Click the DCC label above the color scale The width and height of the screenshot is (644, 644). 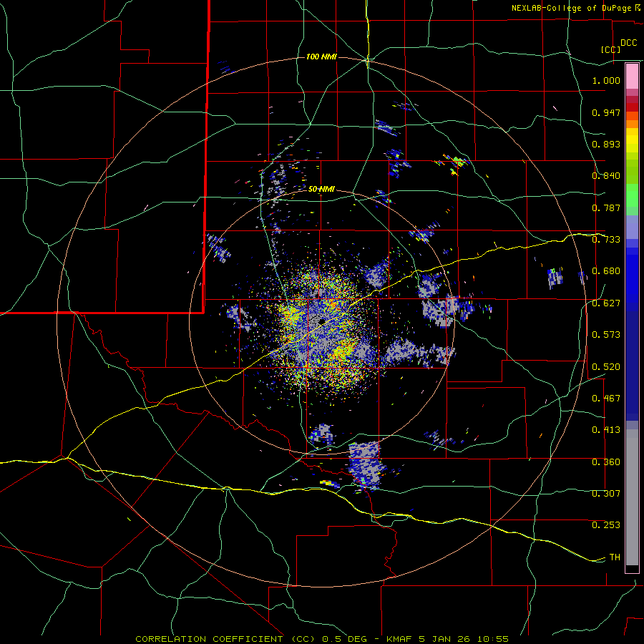(x=628, y=42)
